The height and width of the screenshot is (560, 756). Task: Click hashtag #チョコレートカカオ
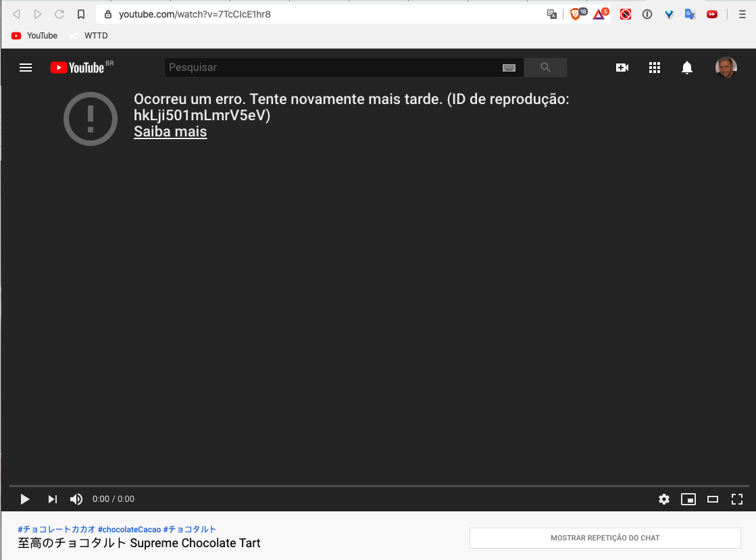[56, 529]
